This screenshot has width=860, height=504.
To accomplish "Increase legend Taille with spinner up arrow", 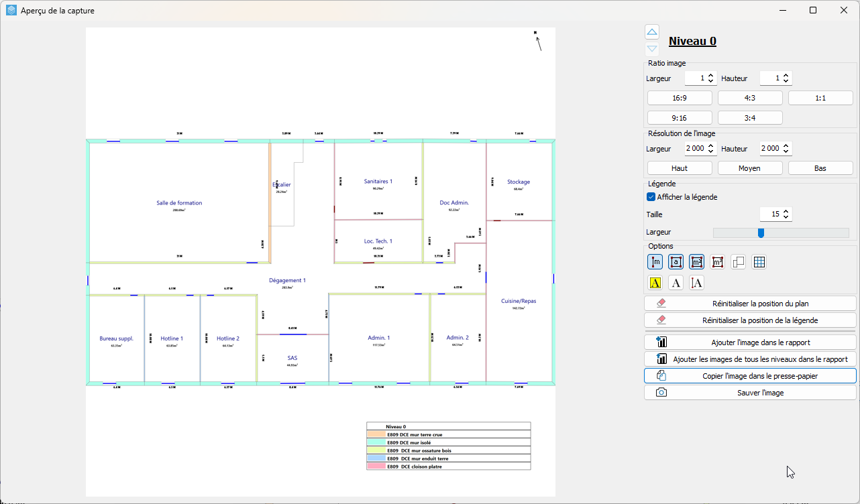I will (x=787, y=211).
